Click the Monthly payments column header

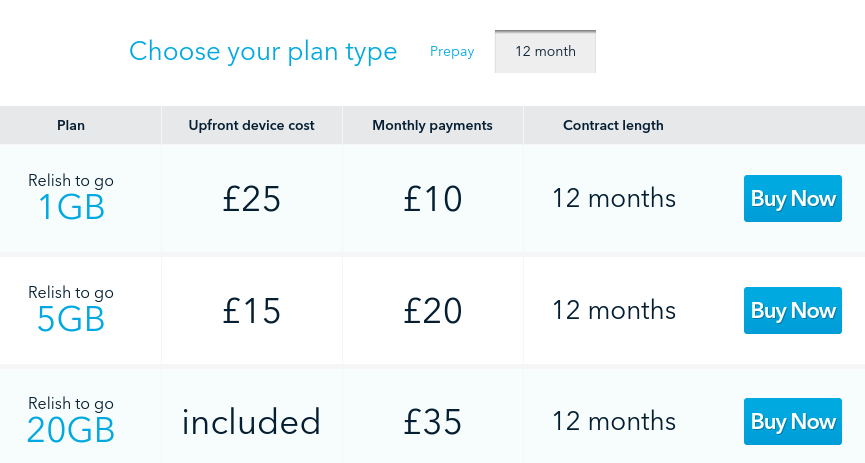(x=432, y=125)
